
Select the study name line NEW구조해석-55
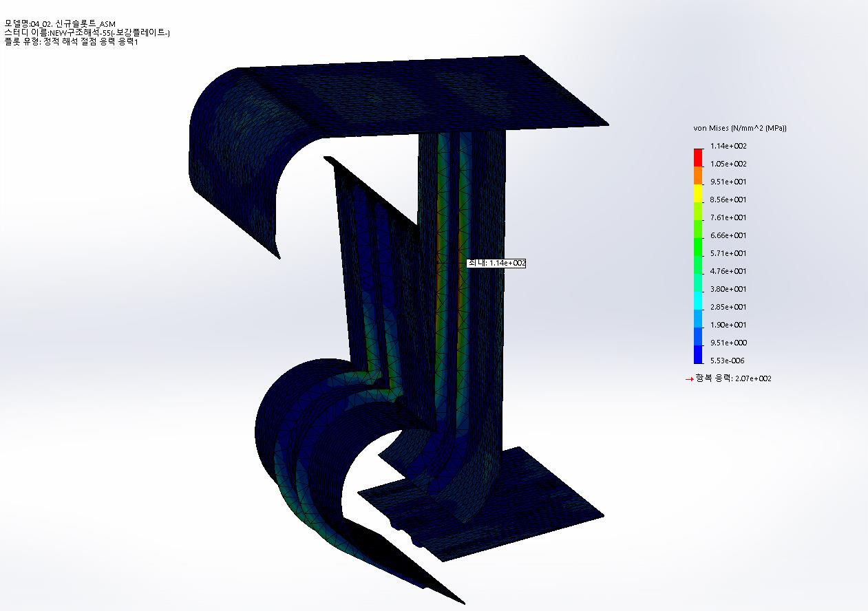87,32
